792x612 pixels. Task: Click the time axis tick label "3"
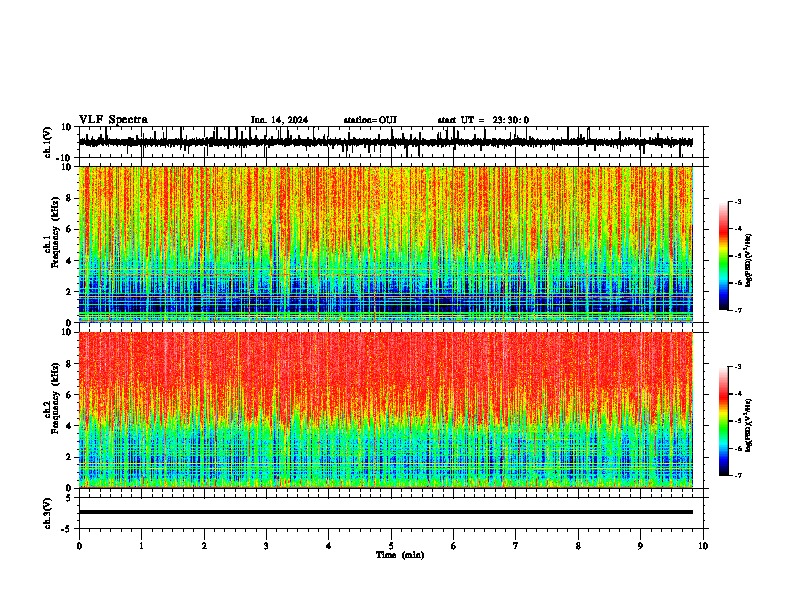[266, 546]
